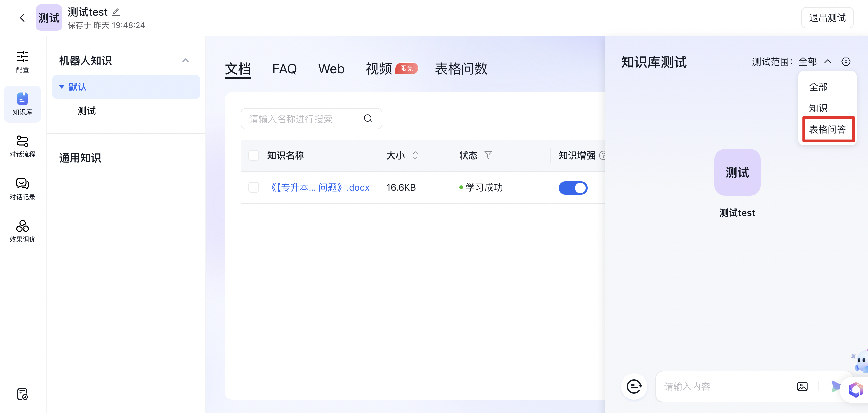This screenshot has height=413, width=868.
Task: Click the clear conversation icon button
Action: click(x=634, y=386)
